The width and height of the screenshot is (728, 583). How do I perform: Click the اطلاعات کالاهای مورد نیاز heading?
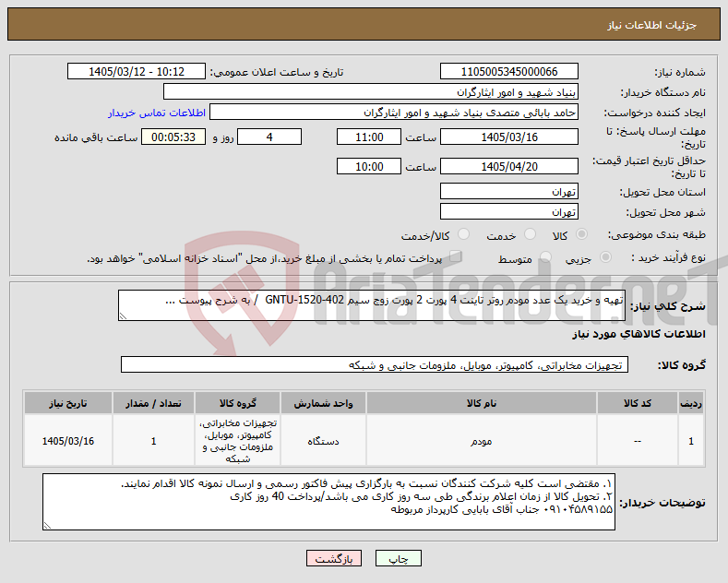tap(638, 334)
